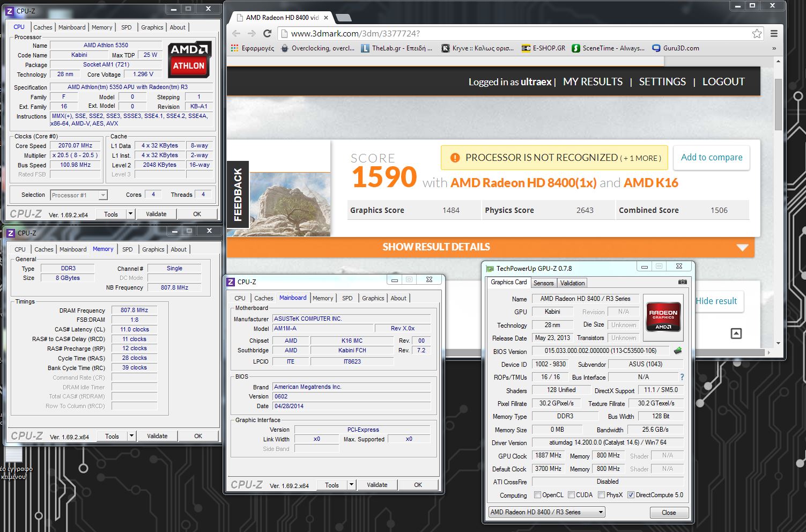Screen dimensions: 806x532
Task: Open TheLab.gr bookmark
Action: [x=397, y=48]
